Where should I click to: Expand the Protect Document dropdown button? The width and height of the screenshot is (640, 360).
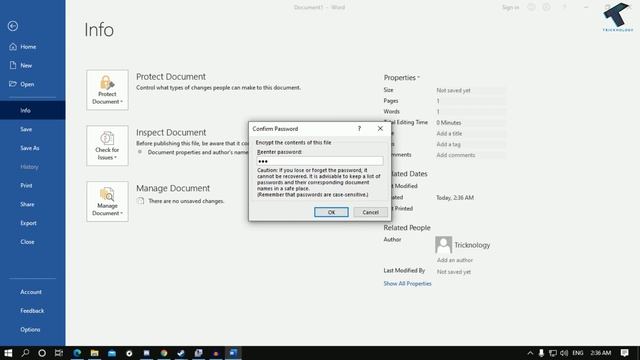(x=107, y=90)
